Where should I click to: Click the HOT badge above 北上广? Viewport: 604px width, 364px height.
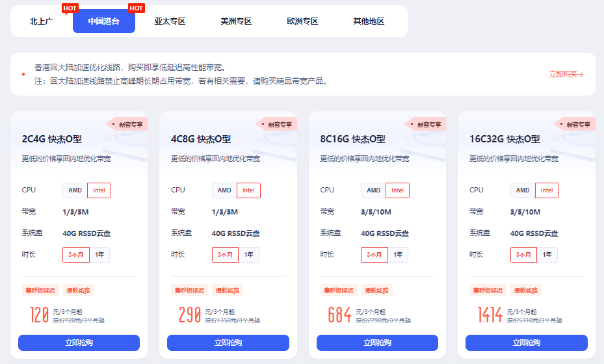click(x=70, y=8)
